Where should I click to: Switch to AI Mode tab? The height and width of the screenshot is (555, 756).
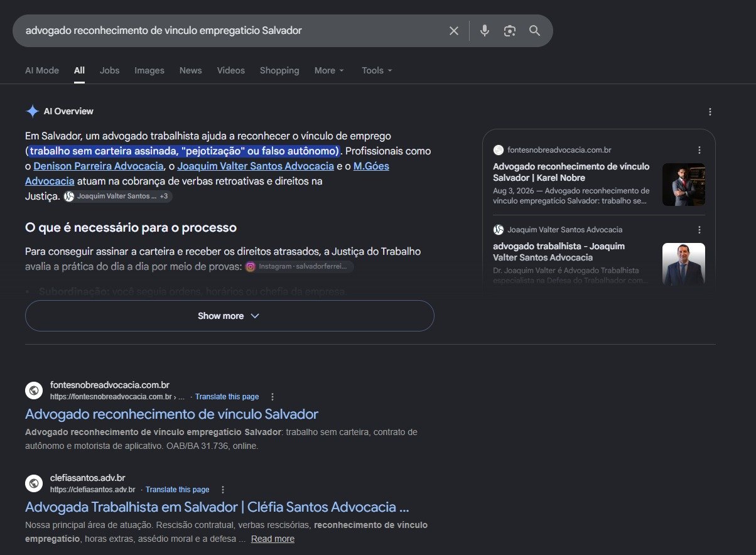[42, 70]
